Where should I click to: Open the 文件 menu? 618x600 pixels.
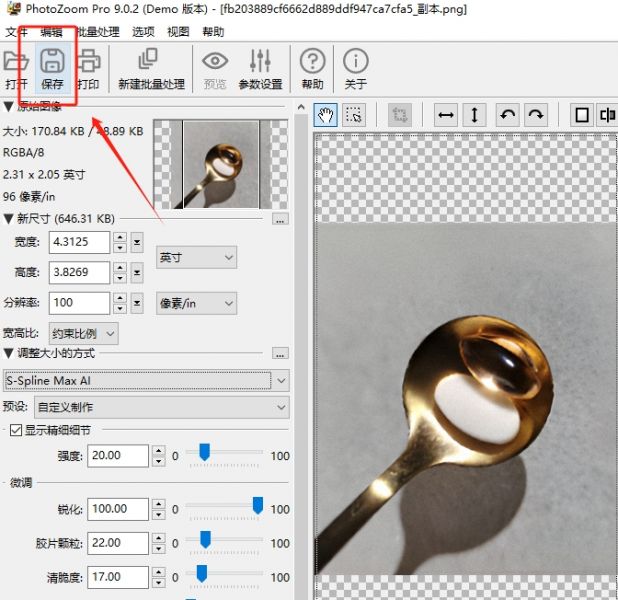pyautogui.click(x=16, y=32)
